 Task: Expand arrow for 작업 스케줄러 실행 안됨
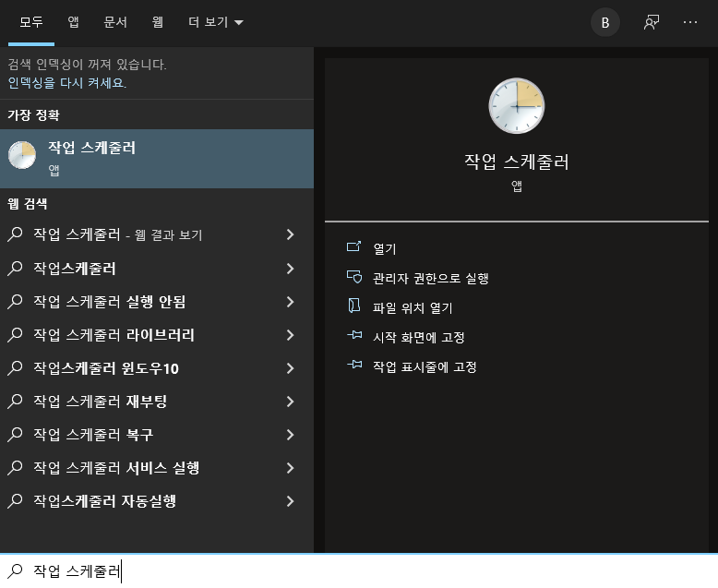pos(290,301)
